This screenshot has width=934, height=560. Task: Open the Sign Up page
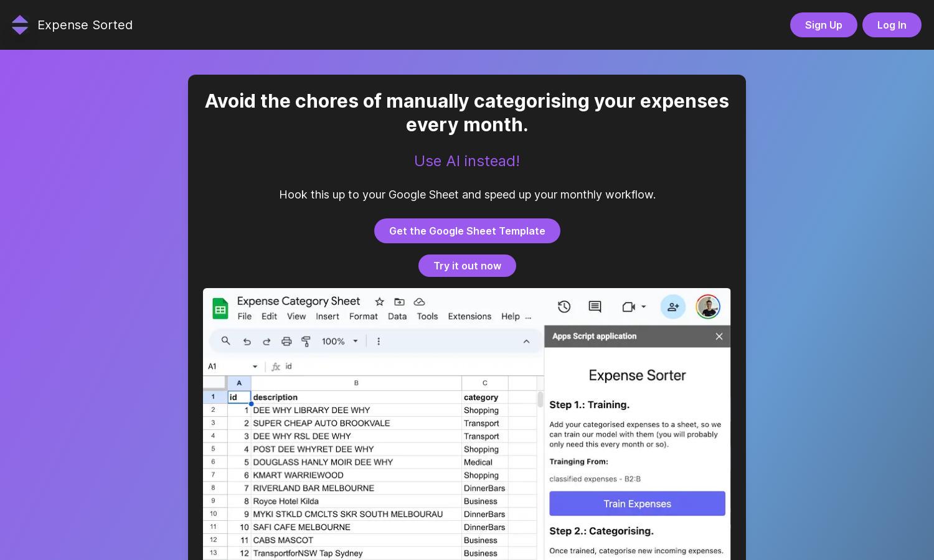[x=823, y=25]
